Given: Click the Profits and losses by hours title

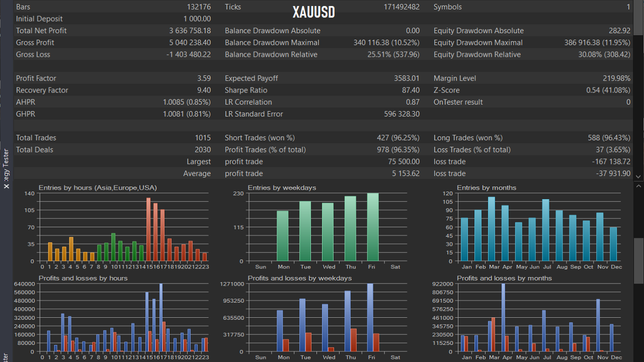Looking at the screenshot, I should pyautogui.click(x=83, y=278).
